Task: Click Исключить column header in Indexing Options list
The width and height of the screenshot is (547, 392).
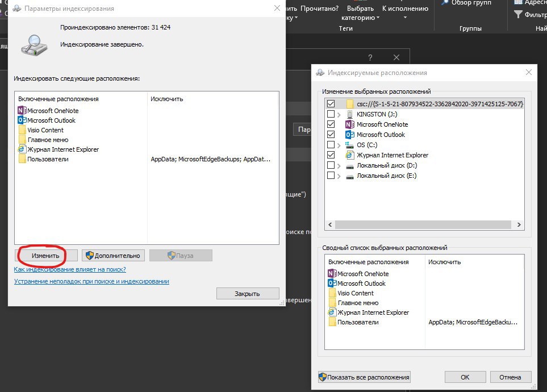Action: coord(167,99)
